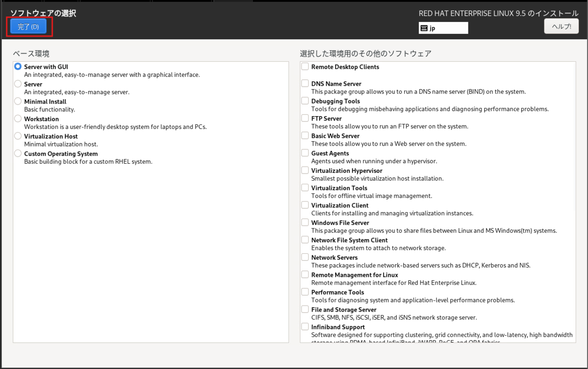Click 'Smallest possible virtualization host installation.' text
Image resolution: width=588 pixels, height=369 pixels.
coord(377,178)
